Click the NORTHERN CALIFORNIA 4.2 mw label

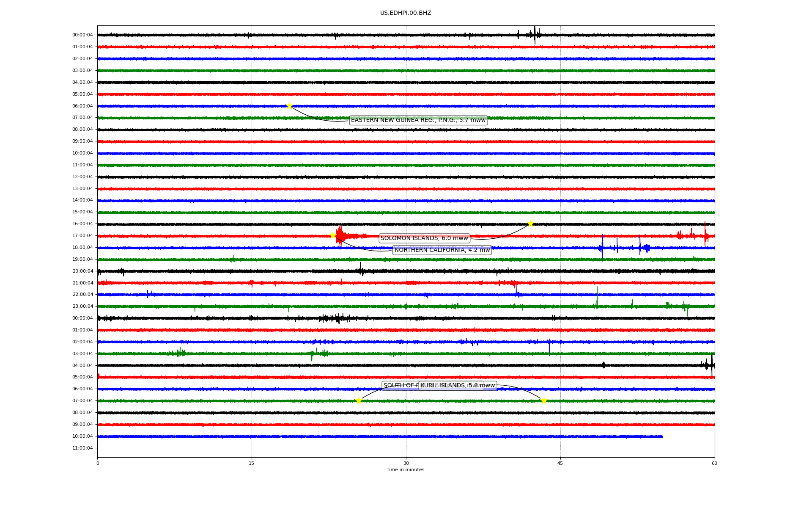(442, 250)
